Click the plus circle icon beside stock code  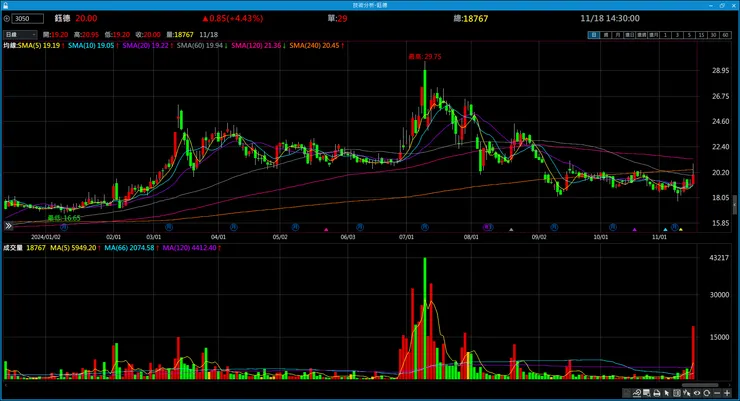point(6,19)
